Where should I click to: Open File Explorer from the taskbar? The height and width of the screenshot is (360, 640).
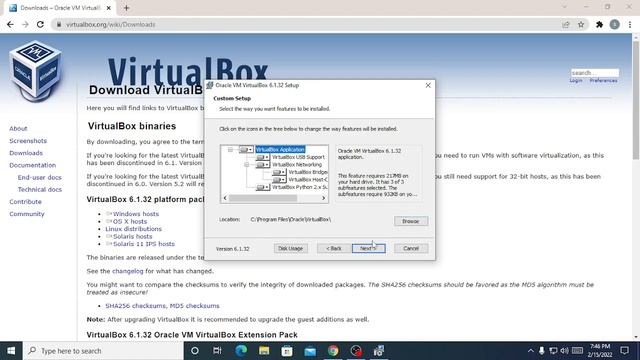click(x=264, y=351)
